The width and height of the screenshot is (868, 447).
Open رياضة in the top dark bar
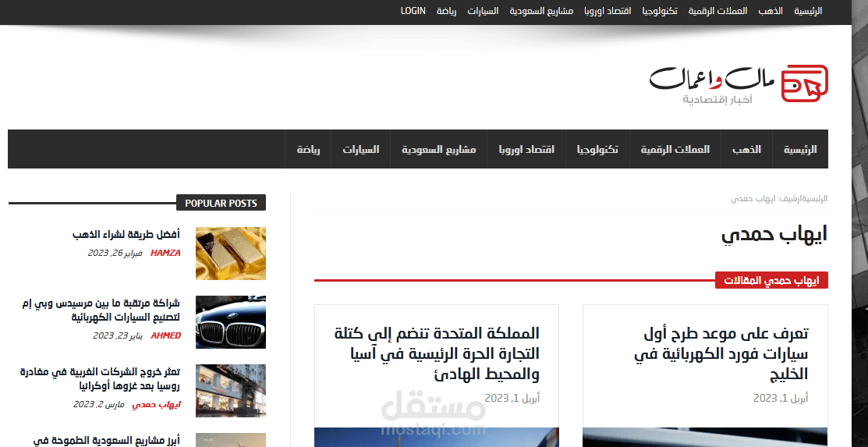pos(446,11)
